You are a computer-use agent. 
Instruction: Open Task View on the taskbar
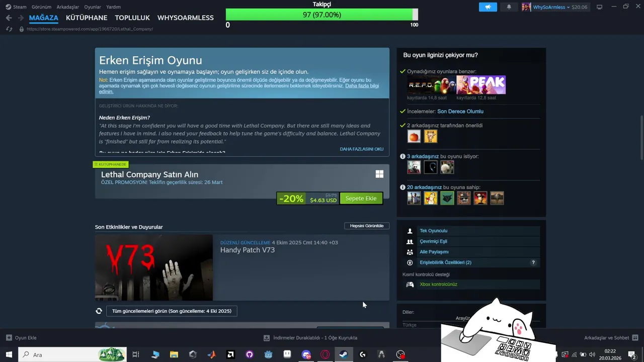point(135,354)
